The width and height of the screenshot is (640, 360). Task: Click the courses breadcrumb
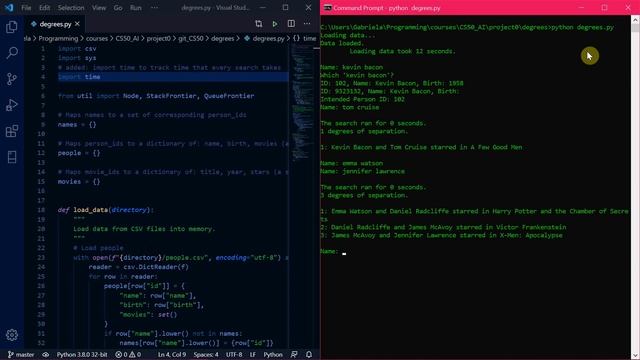click(x=97, y=38)
